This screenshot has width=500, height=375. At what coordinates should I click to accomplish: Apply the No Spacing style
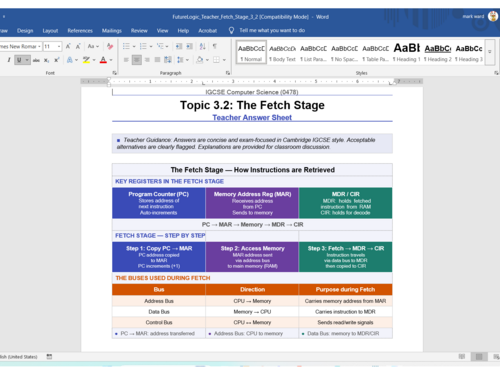coord(344,52)
